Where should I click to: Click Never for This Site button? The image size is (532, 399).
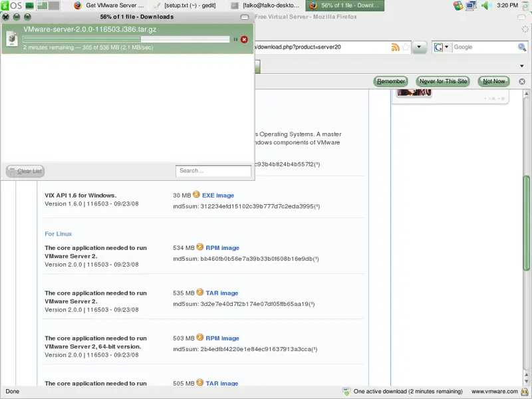tap(443, 81)
